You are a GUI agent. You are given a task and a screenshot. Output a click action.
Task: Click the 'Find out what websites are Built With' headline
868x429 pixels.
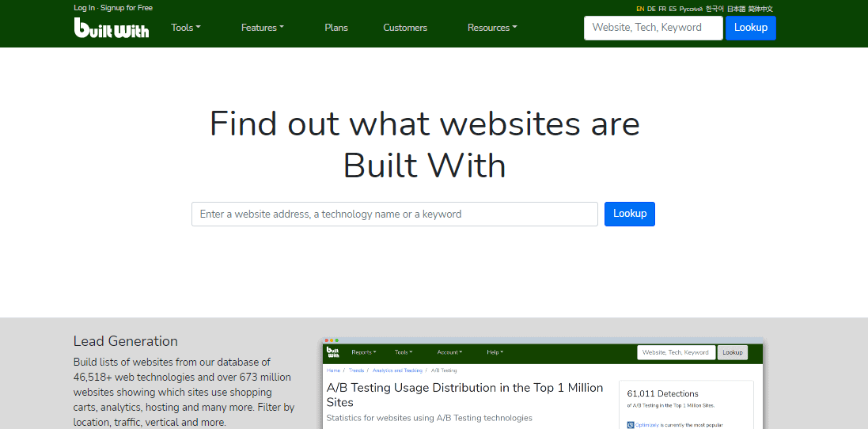(425, 145)
